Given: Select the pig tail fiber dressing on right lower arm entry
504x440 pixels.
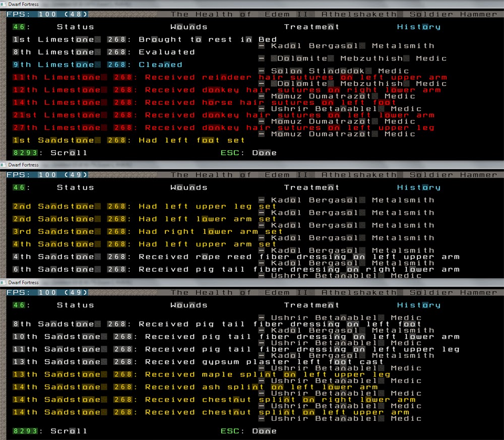Looking at the screenshot, I should pos(236,269).
